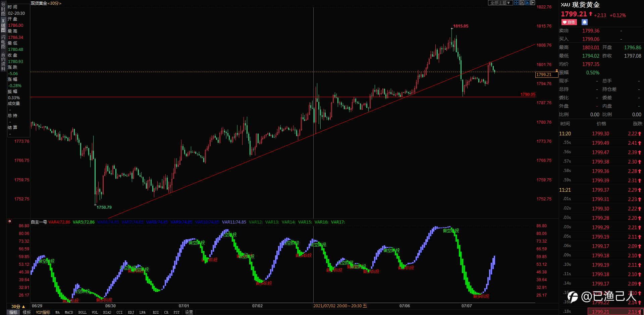Open the 全部主题 theme dropdown

tap(500, 3)
